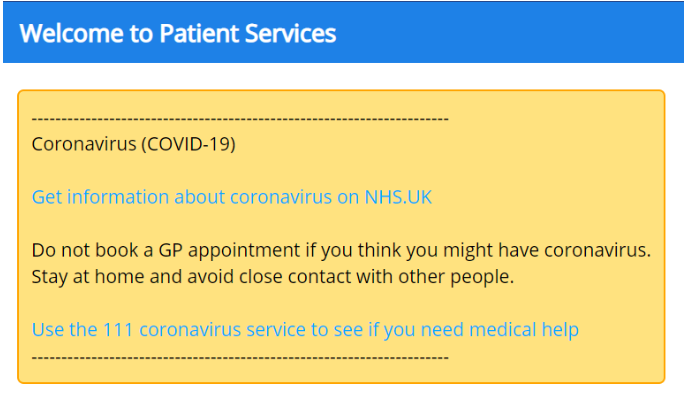Click 'Get information' at the link start
Screen dimensions: 688x394
click(100, 197)
